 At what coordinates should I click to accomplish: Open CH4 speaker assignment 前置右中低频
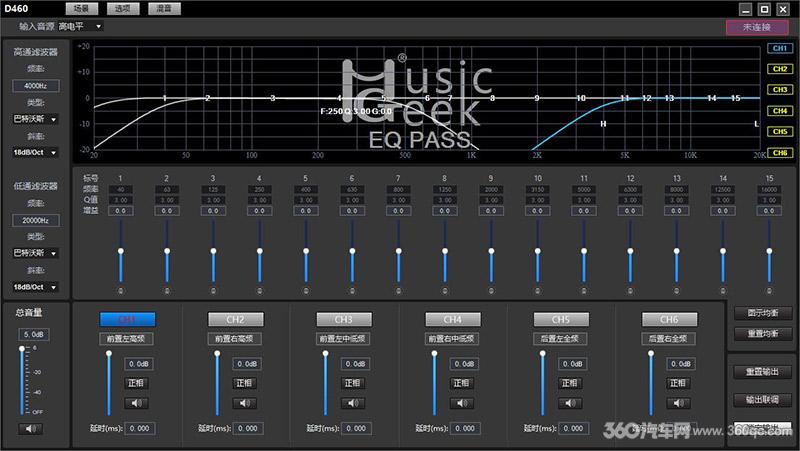click(452, 339)
